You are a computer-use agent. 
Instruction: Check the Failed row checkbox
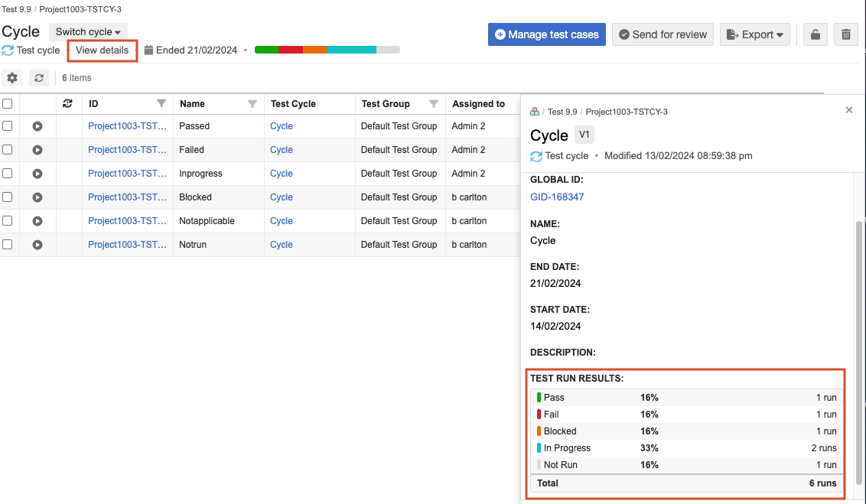pos(8,149)
